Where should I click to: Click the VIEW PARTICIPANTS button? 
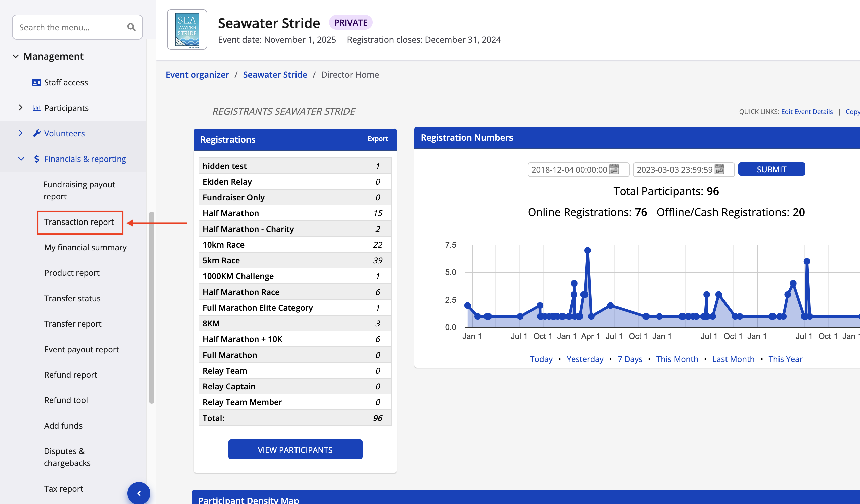(295, 450)
